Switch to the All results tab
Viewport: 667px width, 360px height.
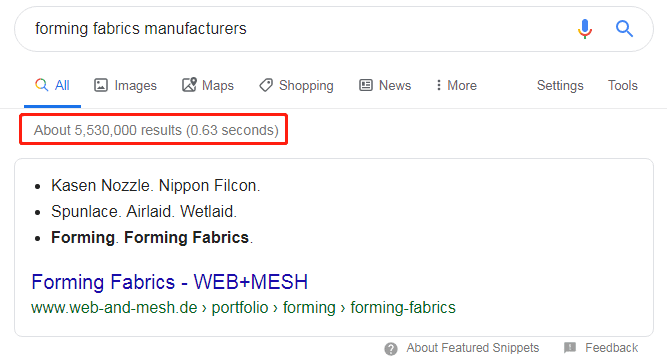click(52, 85)
